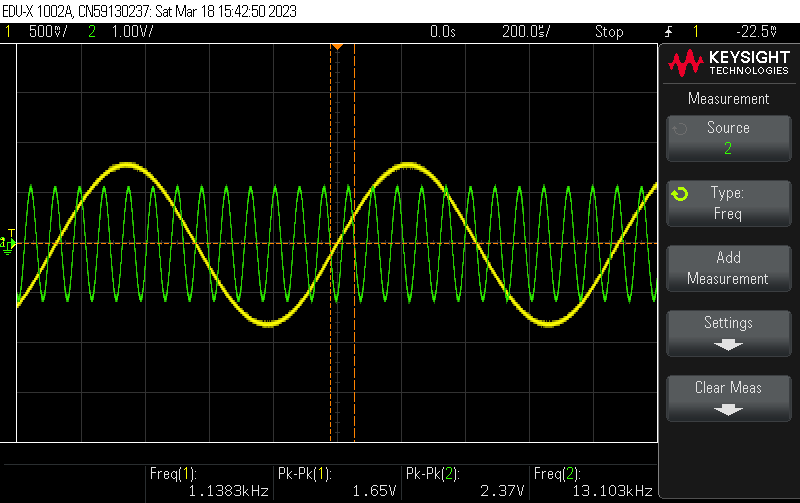Click the Keysight Technologies logo

729,63
